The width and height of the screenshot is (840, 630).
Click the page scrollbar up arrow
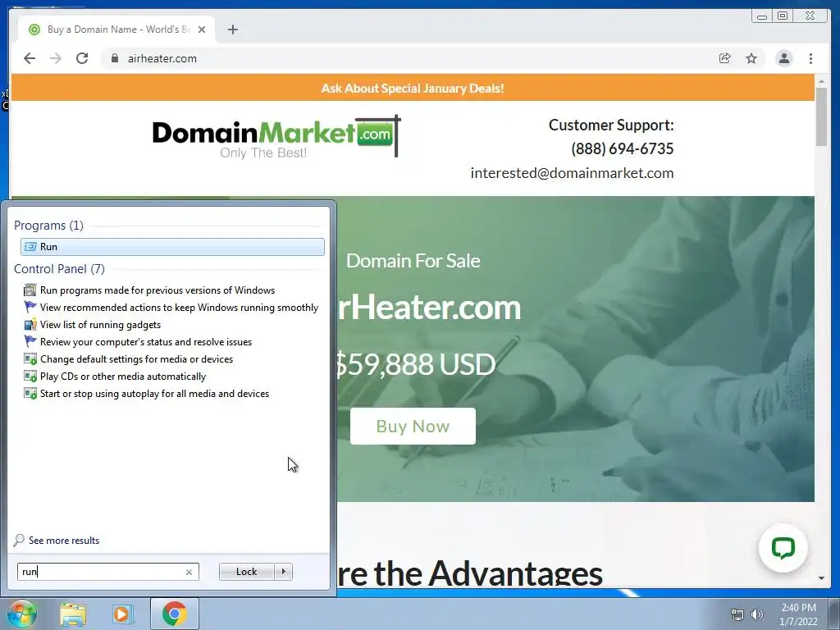pos(821,81)
